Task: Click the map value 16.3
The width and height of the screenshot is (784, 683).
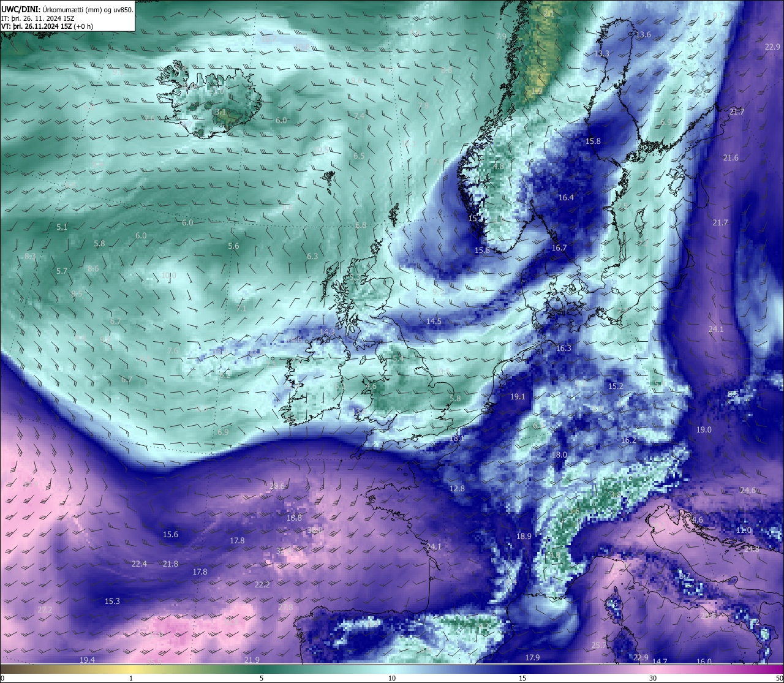Action: pyautogui.click(x=563, y=349)
